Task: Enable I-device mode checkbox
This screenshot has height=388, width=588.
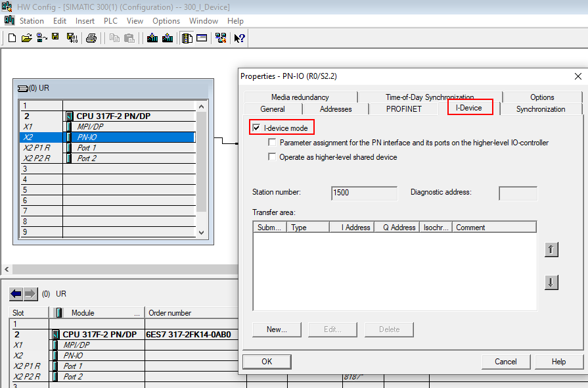Action: click(256, 128)
